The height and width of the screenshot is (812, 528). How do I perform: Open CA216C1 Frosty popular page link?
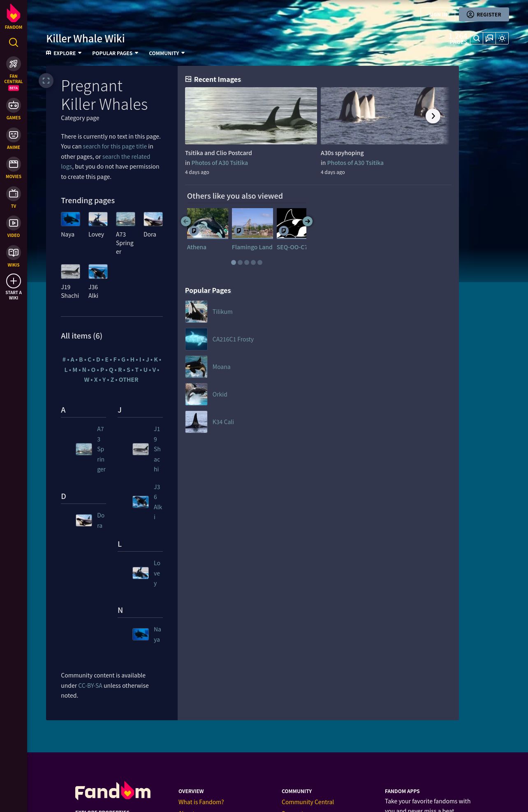[x=233, y=339]
